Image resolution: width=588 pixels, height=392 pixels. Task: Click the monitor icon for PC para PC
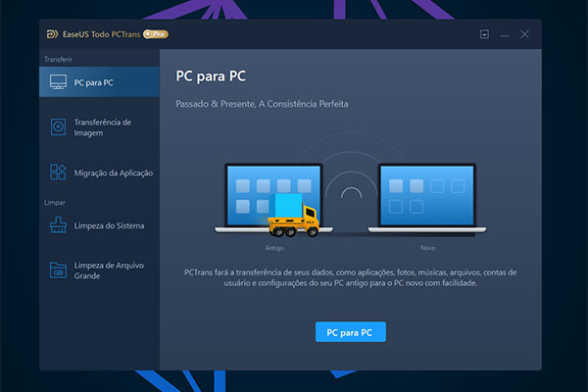click(58, 81)
